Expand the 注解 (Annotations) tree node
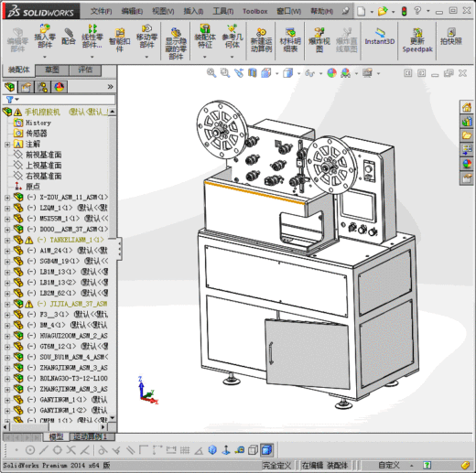Screen dimensions: 476x473 pos(7,145)
